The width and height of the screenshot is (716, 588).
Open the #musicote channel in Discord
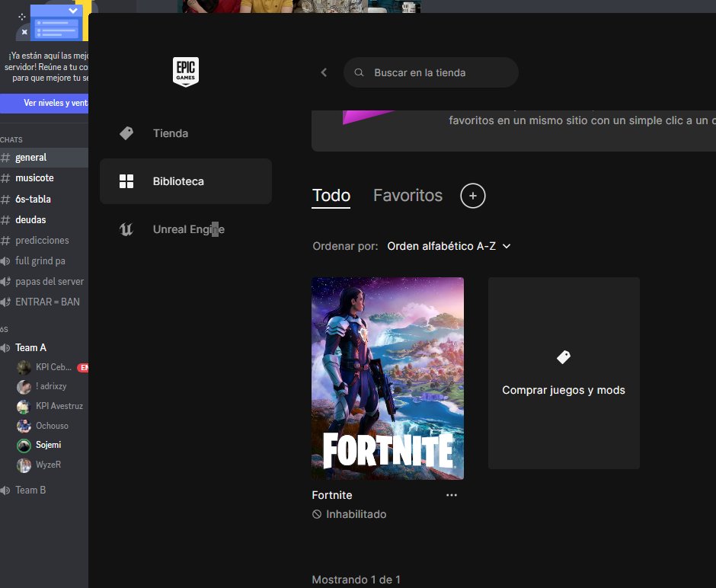point(44,178)
